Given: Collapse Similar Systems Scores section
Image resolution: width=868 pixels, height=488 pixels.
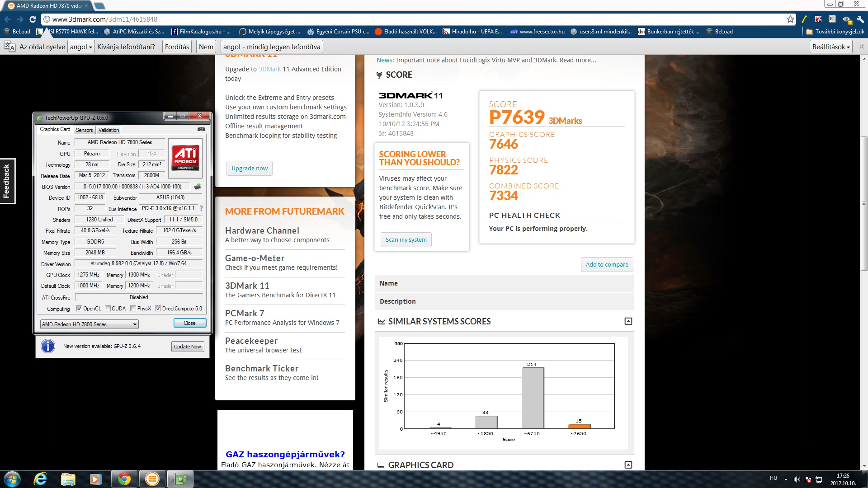Looking at the screenshot, I should coord(628,321).
